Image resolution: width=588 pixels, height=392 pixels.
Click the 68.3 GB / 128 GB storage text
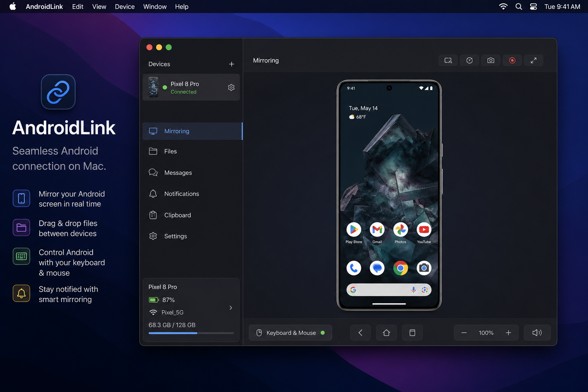172,325
